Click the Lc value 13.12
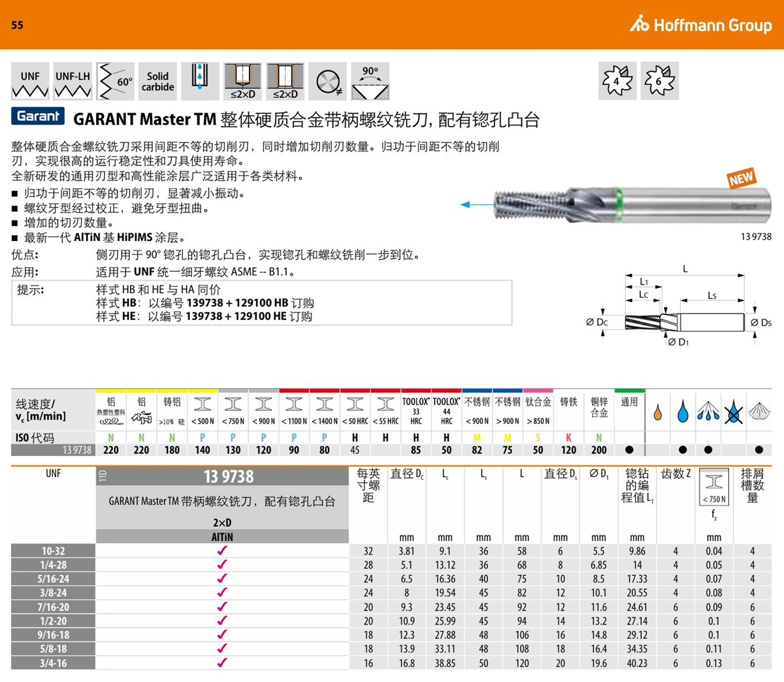Screen dimensions: 784x682 pos(445,565)
